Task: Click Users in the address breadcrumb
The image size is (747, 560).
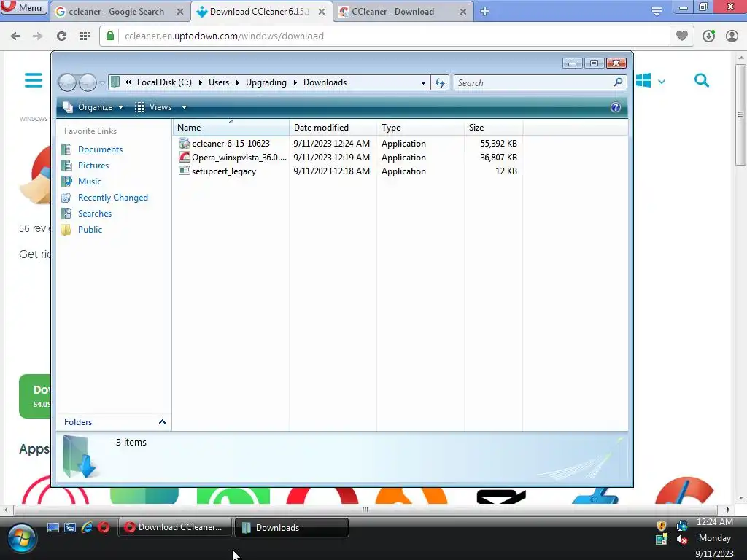Action: tap(219, 82)
